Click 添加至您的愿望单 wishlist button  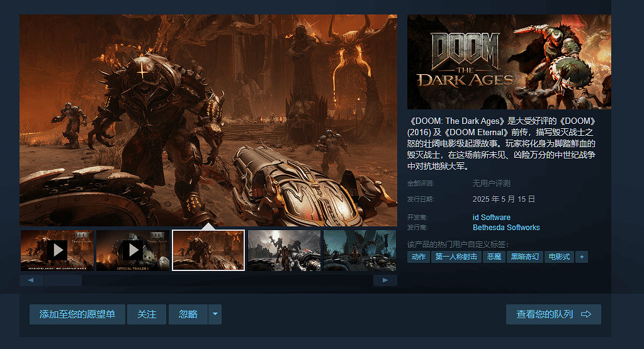(77, 314)
